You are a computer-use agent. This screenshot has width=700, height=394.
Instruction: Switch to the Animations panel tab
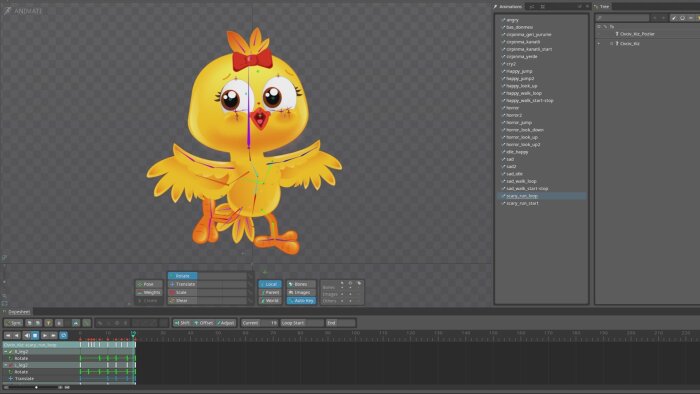click(x=508, y=7)
